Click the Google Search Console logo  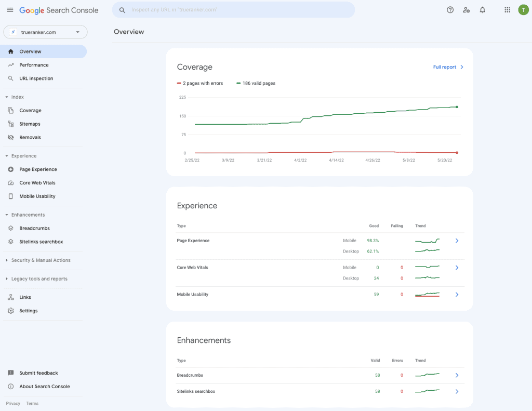pyautogui.click(x=59, y=10)
